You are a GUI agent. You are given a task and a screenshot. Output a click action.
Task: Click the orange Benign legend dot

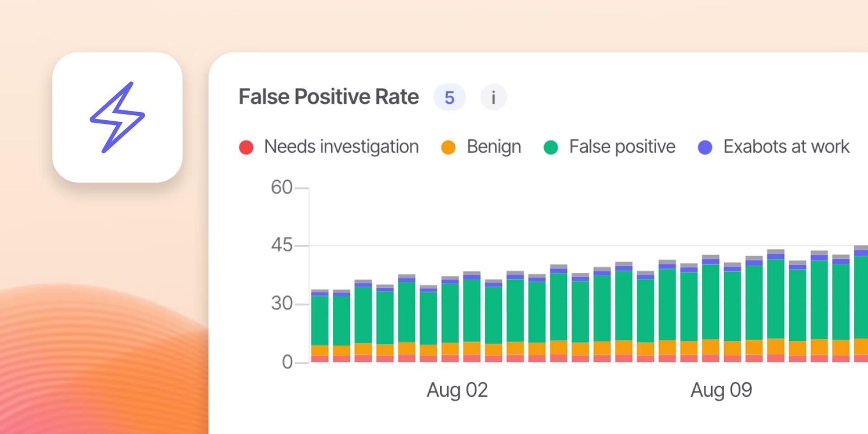click(x=448, y=147)
